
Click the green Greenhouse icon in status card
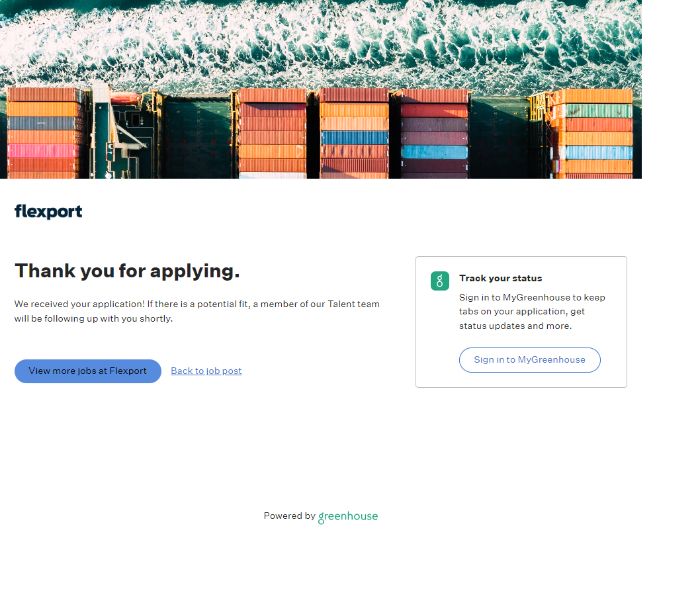(440, 281)
